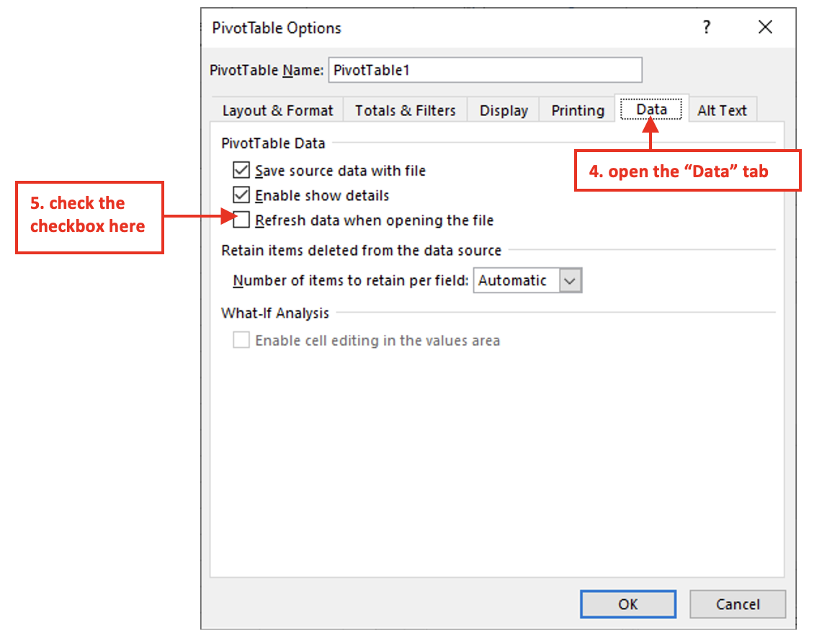Click the Number of items to retain label
The height and width of the screenshot is (644, 827).
tap(350, 281)
